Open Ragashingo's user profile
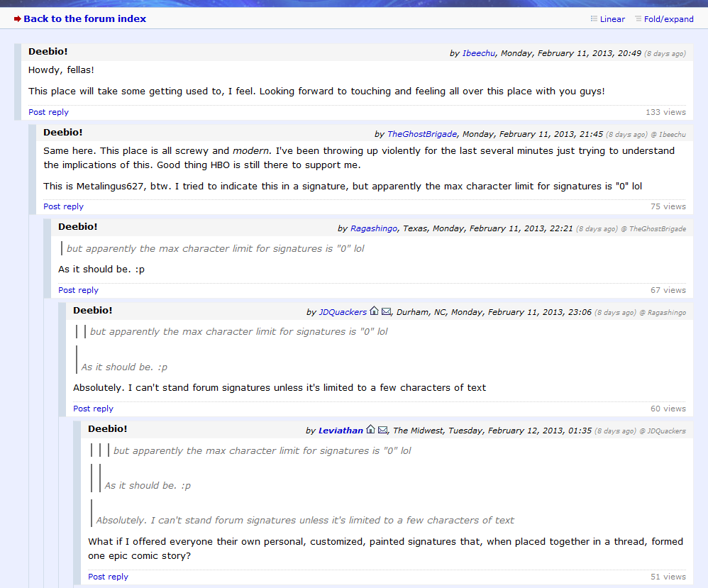The image size is (708, 588). pyautogui.click(x=374, y=228)
